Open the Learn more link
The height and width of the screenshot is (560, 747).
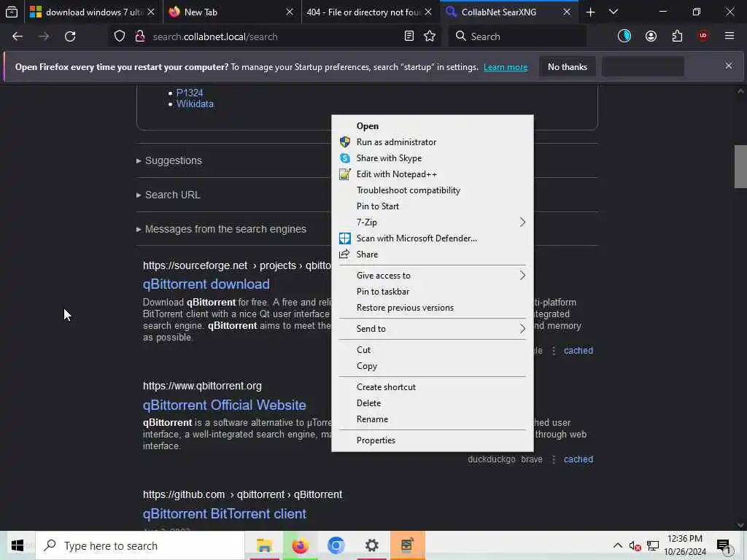[x=506, y=67]
